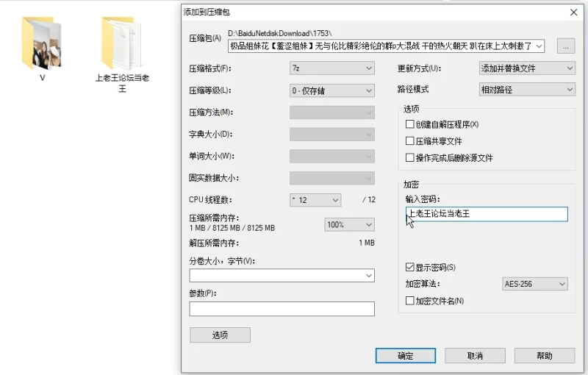Select the 上老王论坛当老王 folder icon
588x375 pixels.
click(121, 43)
